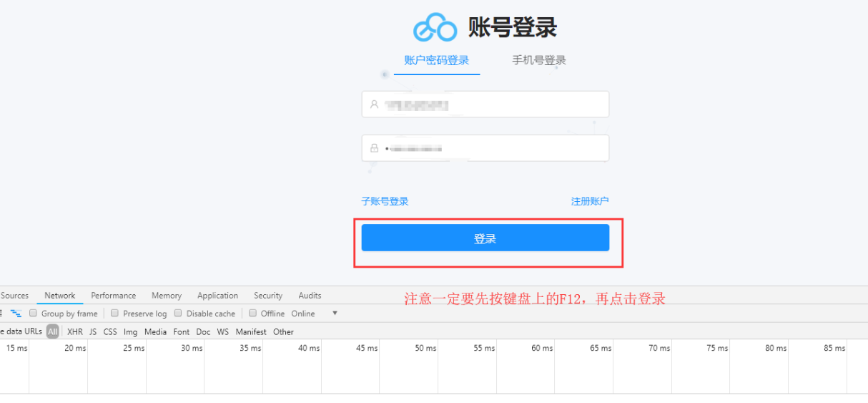Open the Memory panel tab
Image resolution: width=868 pixels, height=403 pixels.
pos(167,296)
